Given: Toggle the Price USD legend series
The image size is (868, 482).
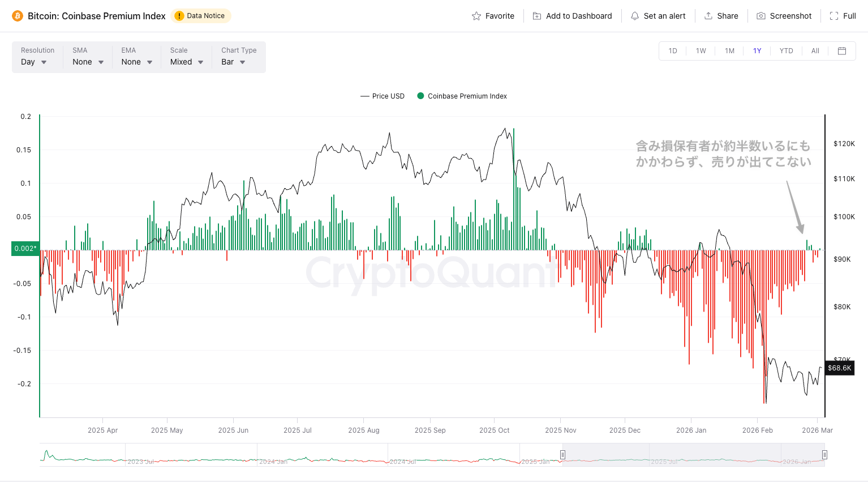Looking at the screenshot, I should (383, 96).
